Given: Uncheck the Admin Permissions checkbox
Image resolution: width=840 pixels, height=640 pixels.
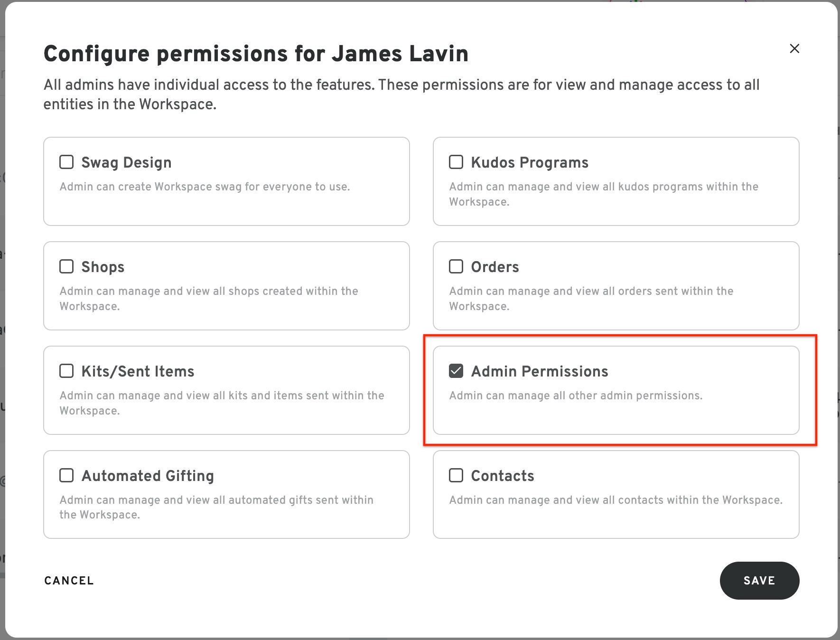Looking at the screenshot, I should (x=456, y=371).
